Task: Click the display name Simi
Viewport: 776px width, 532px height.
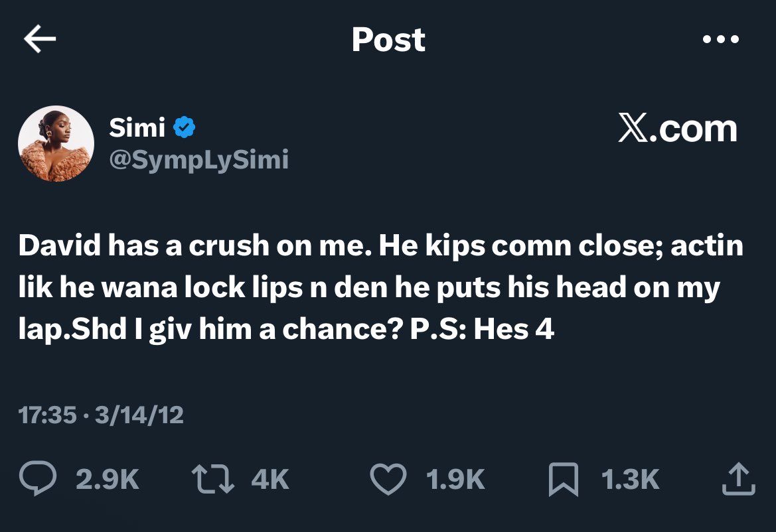Action: pos(137,127)
